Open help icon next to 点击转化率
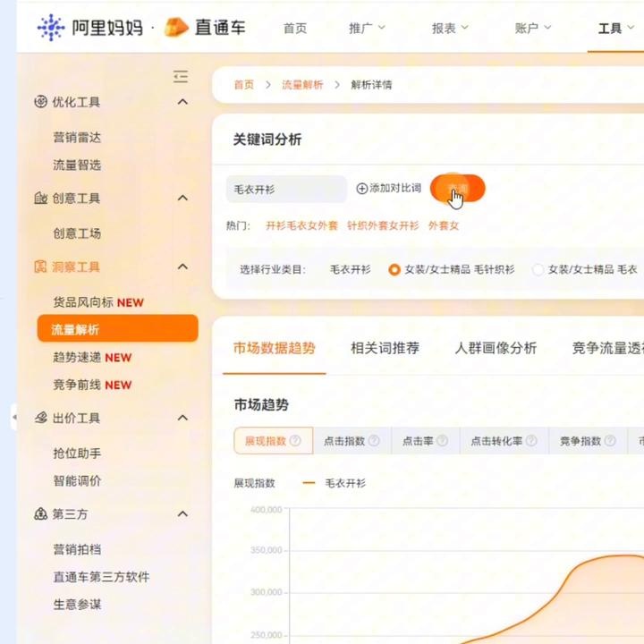644x644 pixels. tap(531, 441)
